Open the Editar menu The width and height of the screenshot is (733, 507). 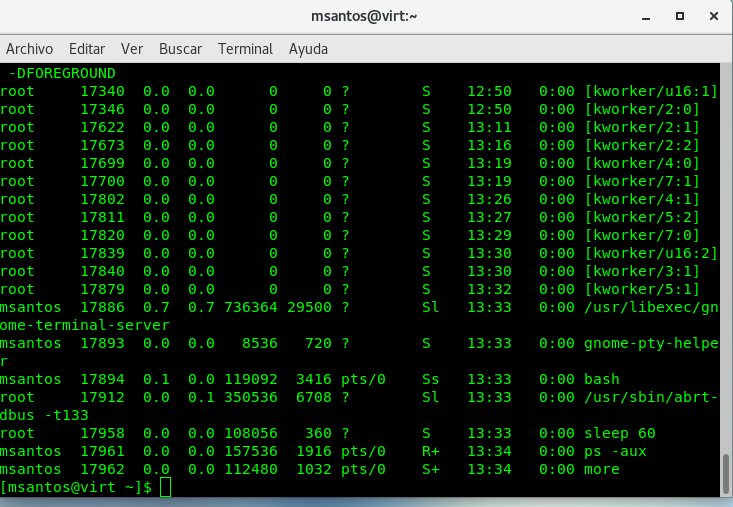click(x=87, y=49)
